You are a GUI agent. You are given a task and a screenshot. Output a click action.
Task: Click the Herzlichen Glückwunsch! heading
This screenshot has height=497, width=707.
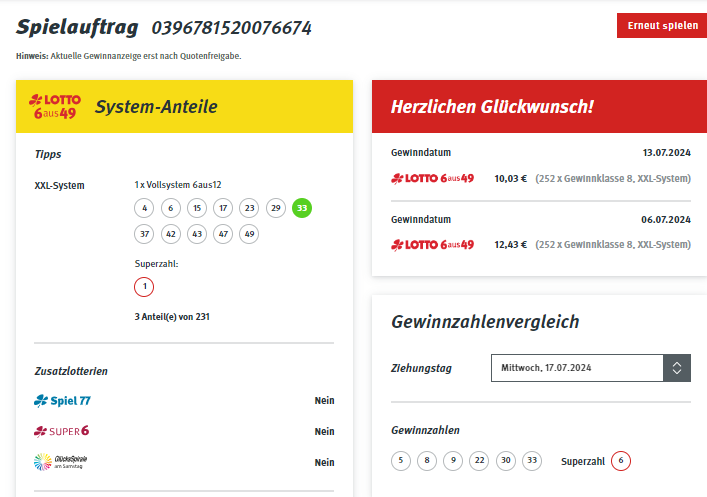[492, 107]
